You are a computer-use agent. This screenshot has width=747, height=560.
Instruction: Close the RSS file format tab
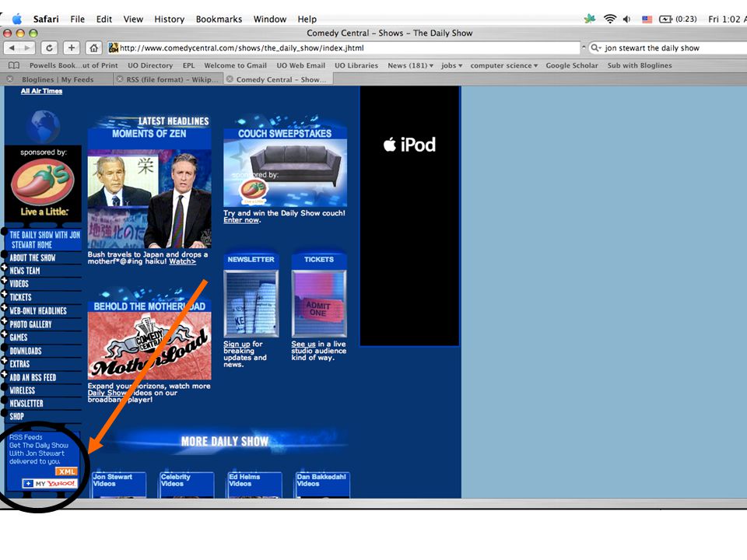point(120,79)
